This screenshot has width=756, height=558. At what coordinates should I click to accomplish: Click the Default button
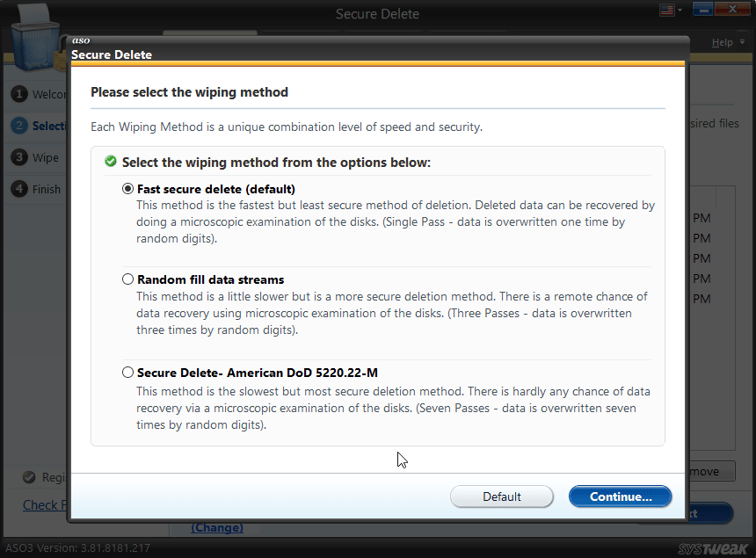[502, 496]
